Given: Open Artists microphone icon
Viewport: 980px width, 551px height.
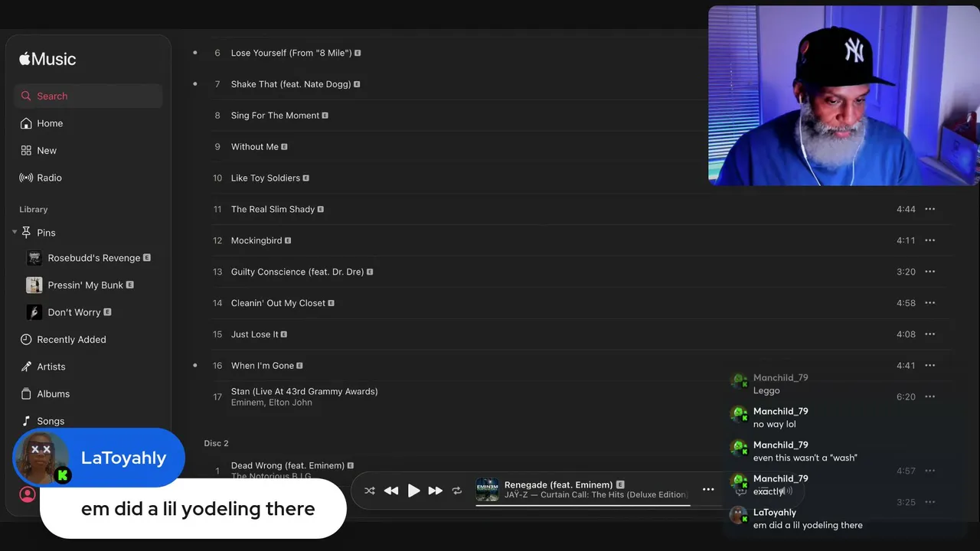Looking at the screenshot, I should (x=26, y=367).
